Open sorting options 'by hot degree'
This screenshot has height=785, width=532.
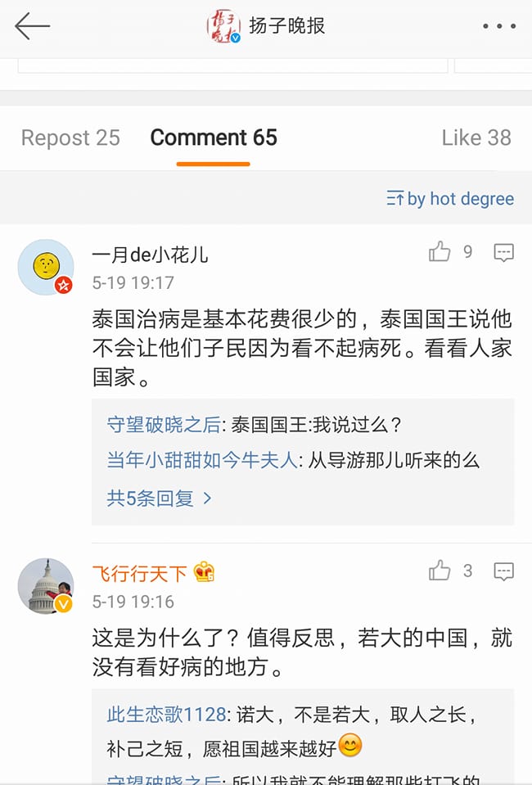click(450, 199)
